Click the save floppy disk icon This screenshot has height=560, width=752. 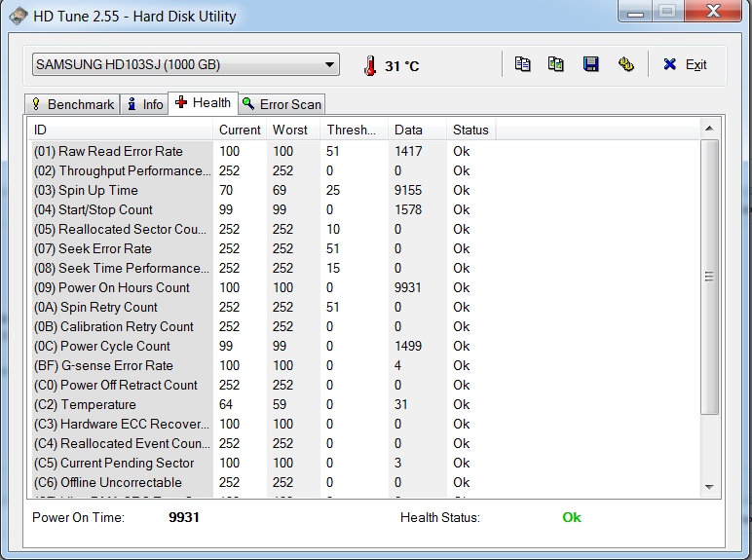(590, 64)
